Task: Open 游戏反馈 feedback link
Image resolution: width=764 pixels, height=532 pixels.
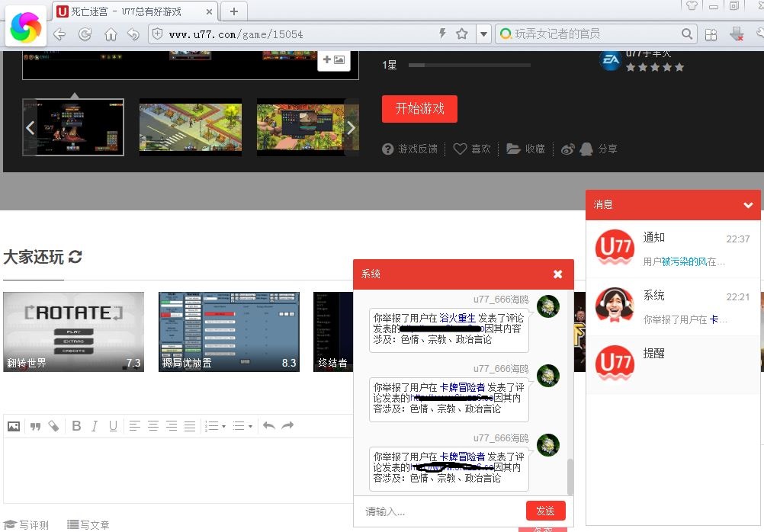Action: tap(409, 149)
